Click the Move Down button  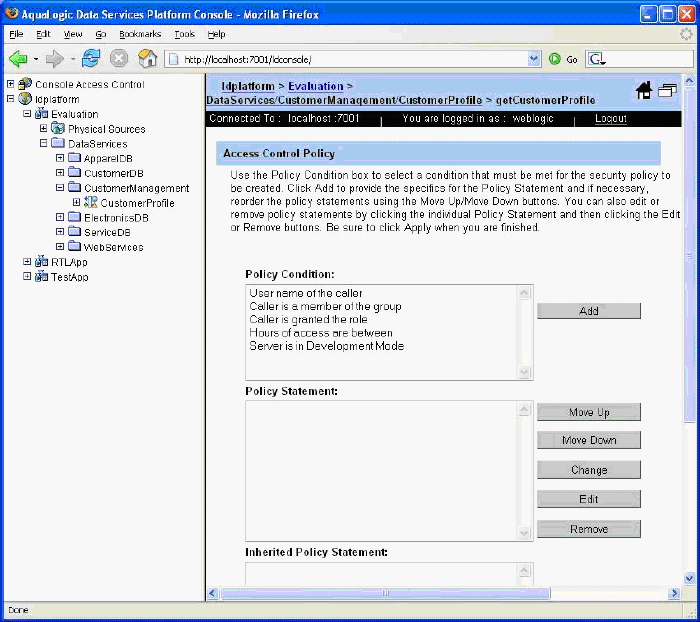(x=588, y=440)
